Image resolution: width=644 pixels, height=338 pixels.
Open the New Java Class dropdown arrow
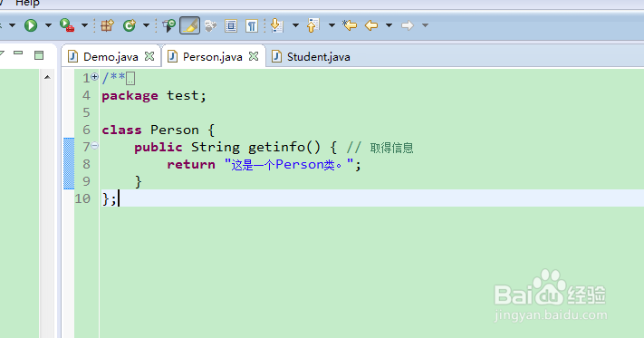(x=146, y=25)
